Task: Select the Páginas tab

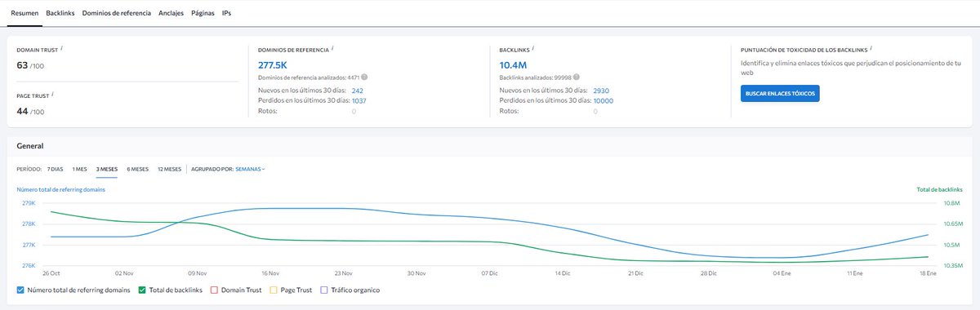Action: tap(203, 13)
